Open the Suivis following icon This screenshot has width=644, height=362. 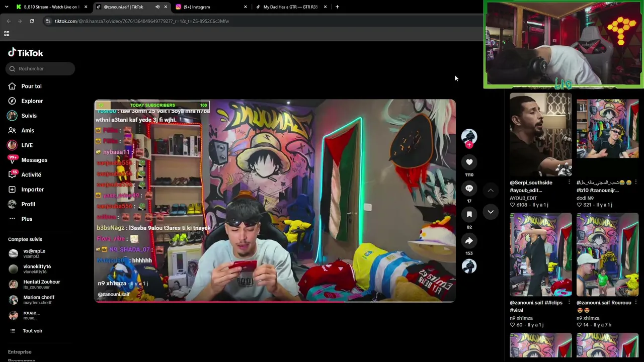pyautogui.click(x=12, y=116)
